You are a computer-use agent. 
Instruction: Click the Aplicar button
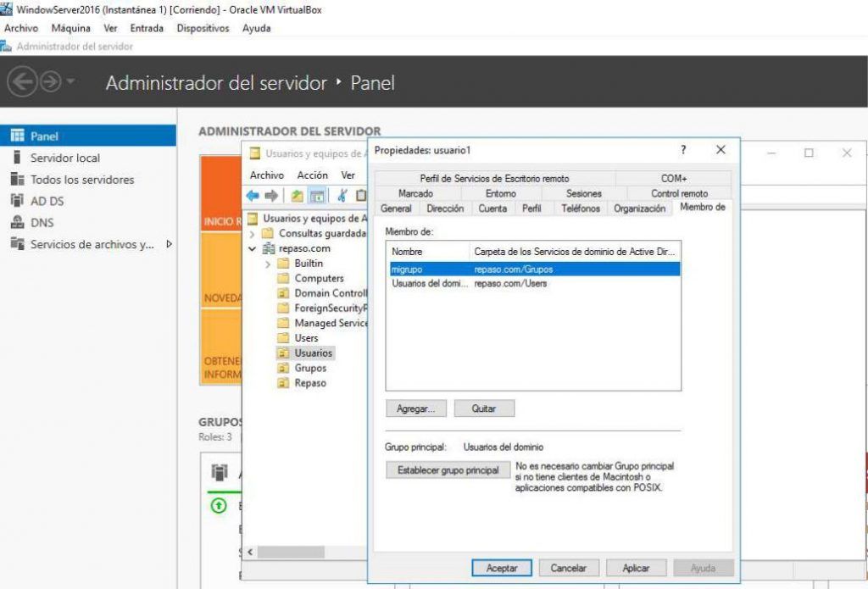636,568
